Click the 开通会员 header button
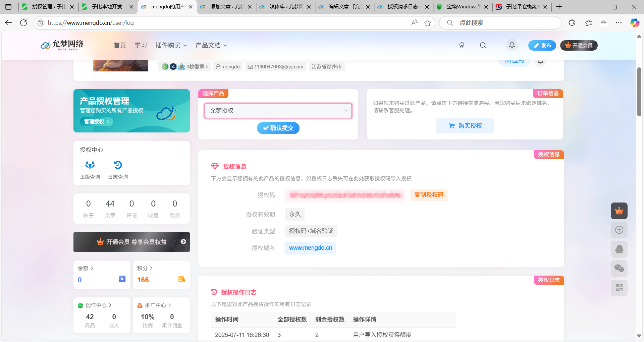 [x=579, y=45]
